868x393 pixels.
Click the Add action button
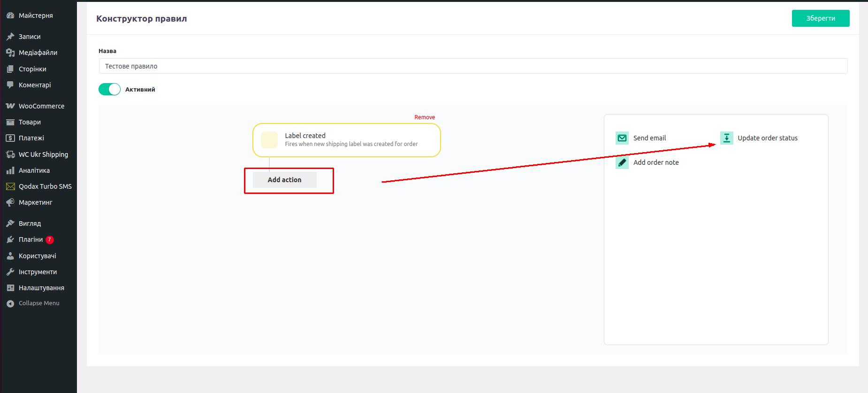pos(284,180)
